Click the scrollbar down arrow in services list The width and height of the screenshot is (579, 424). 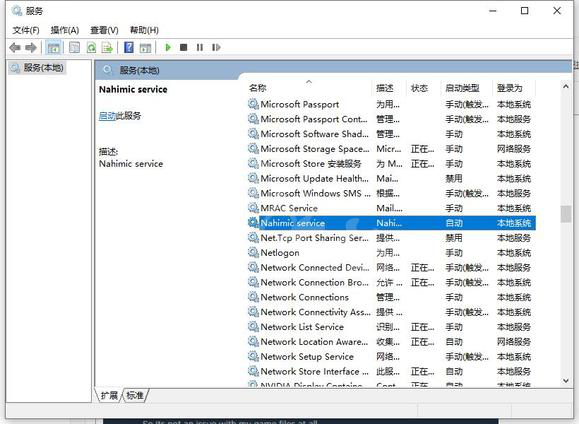[565, 380]
